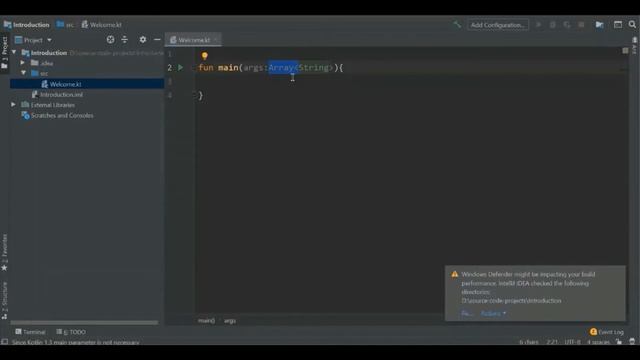
Task: Expand the External Libraries node
Action: pos(13,105)
